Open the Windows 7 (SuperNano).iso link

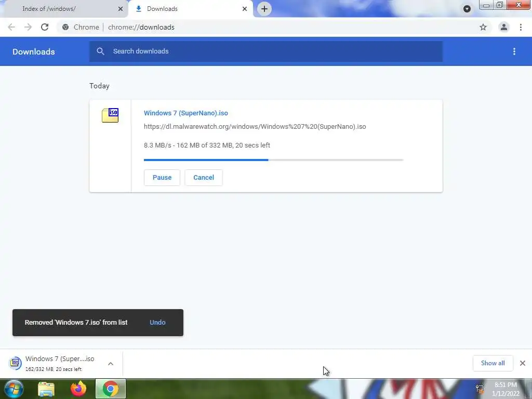point(186,113)
